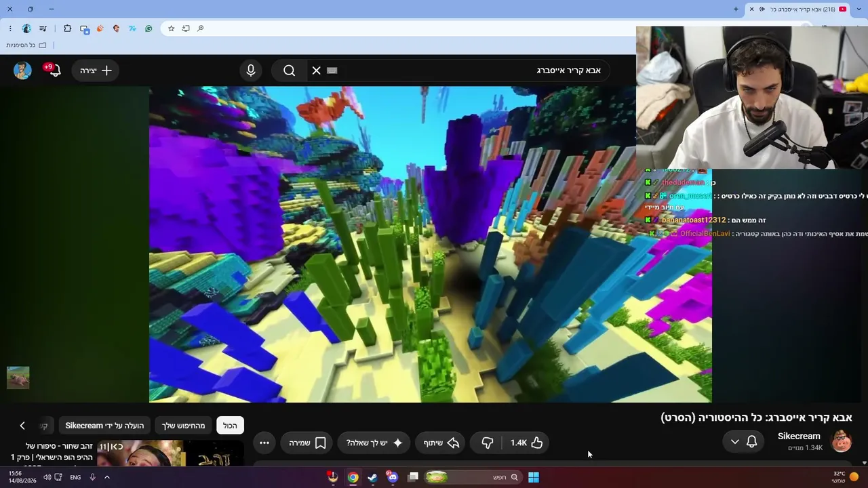Click the screen capture extension icon

pyautogui.click(x=84, y=28)
